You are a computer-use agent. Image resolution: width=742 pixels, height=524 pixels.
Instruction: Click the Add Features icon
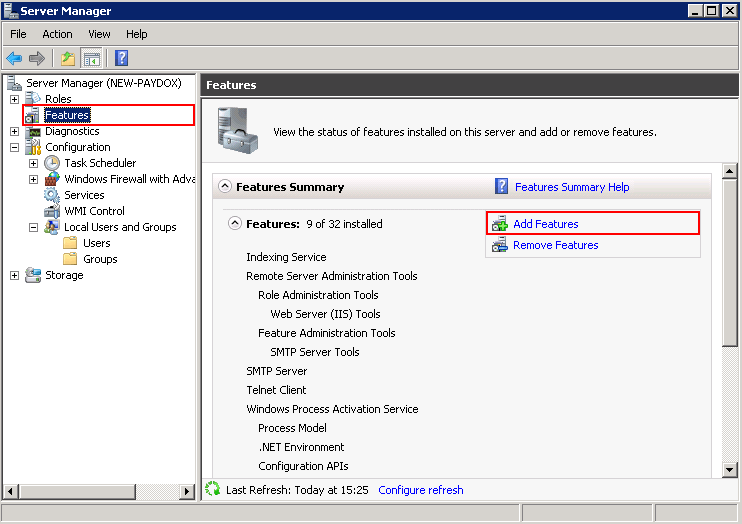click(500, 224)
